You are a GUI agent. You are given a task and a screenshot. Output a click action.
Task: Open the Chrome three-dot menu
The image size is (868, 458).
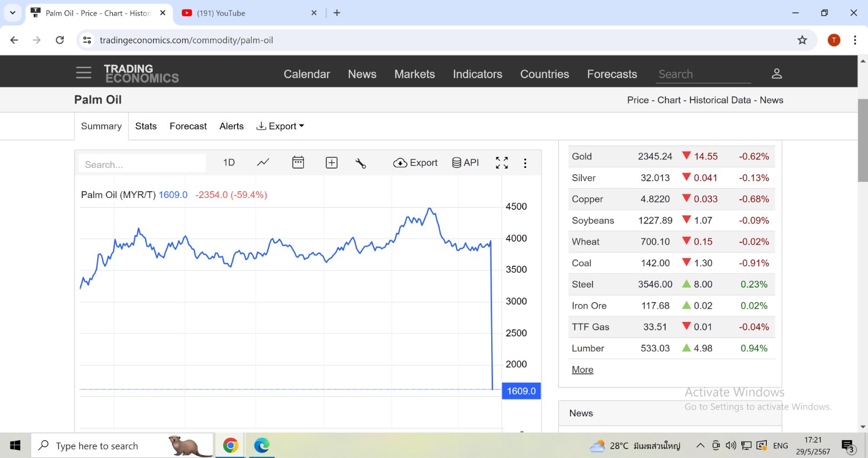coord(855,40)
